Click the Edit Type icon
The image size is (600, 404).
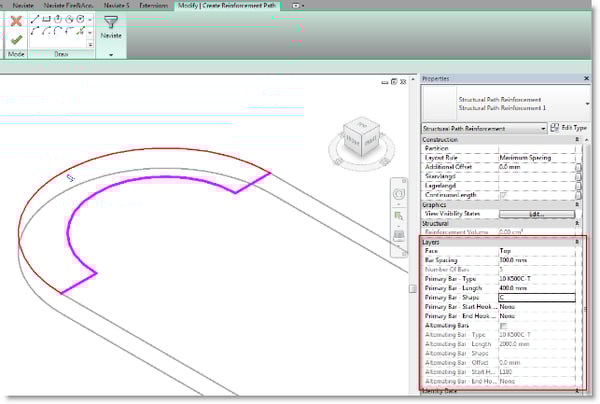[x=554, y=128]
